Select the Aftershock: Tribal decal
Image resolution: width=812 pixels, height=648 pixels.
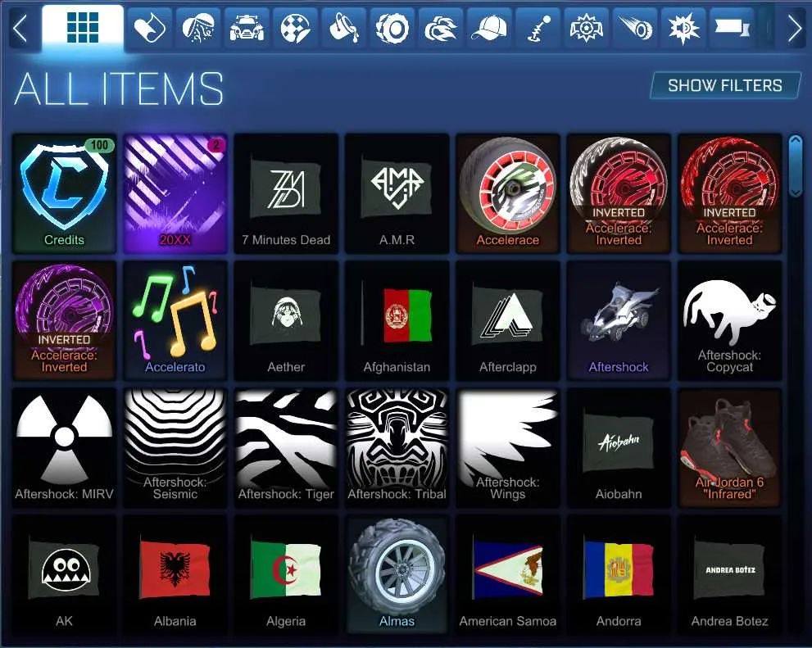click(x=397, y=447)
